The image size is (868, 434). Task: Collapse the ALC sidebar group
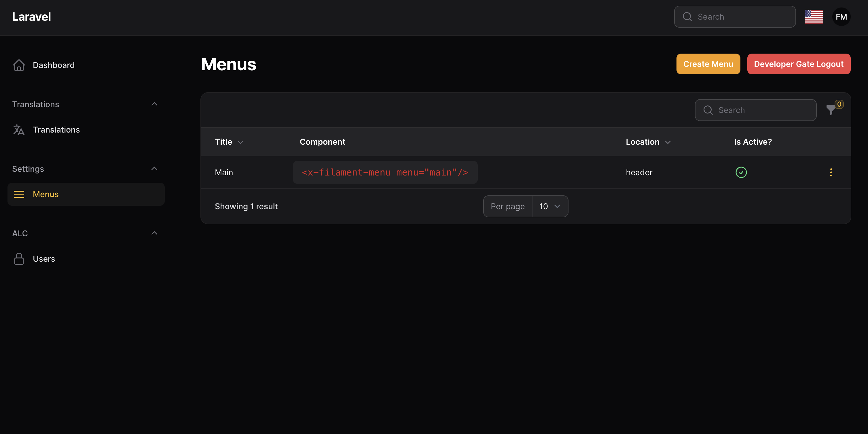coord(154,233)
